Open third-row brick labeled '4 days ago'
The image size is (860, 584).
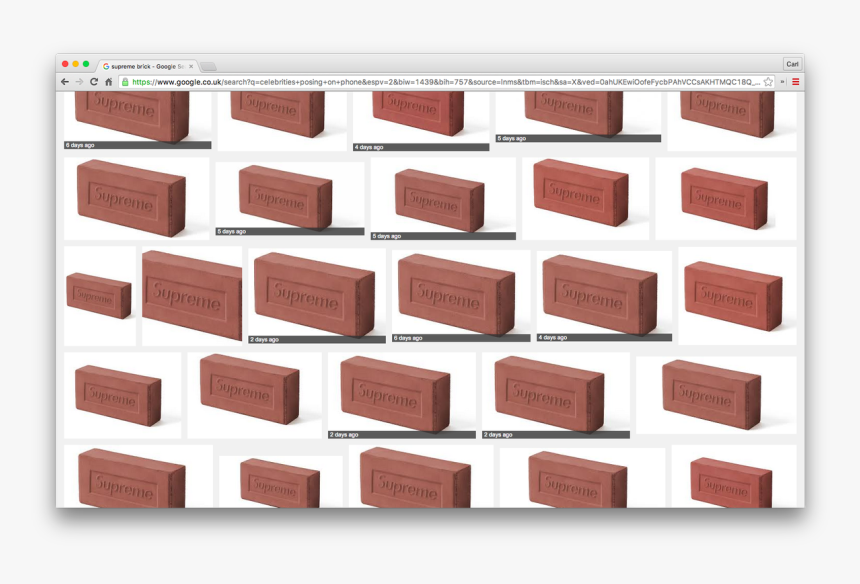(x=604, y=296)
